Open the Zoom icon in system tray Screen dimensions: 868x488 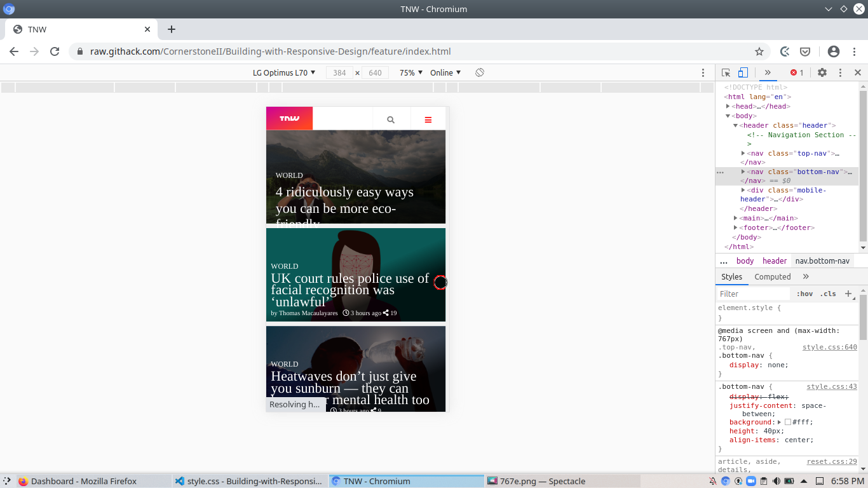(751, 481)
